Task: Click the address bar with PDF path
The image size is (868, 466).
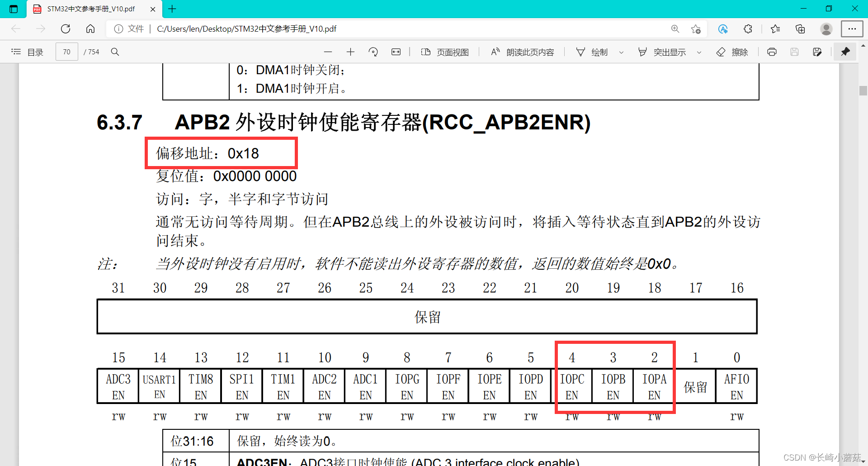Action: [407, 29]
